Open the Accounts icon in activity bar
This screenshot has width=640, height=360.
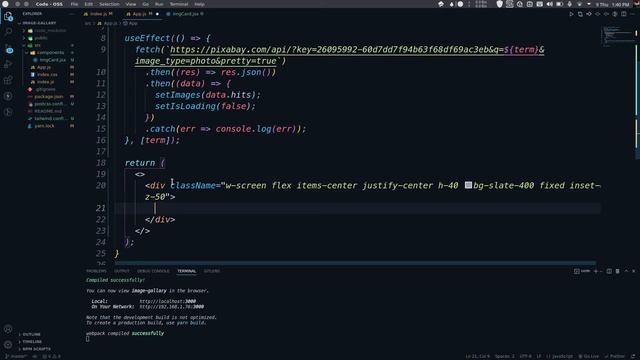(x=8, y=329)
